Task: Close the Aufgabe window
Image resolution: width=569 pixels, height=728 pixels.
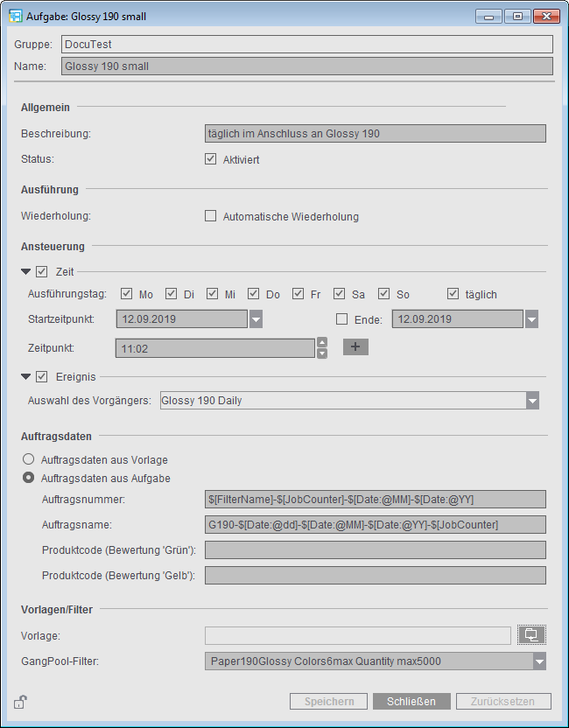Action: click(x=546, y=17)
